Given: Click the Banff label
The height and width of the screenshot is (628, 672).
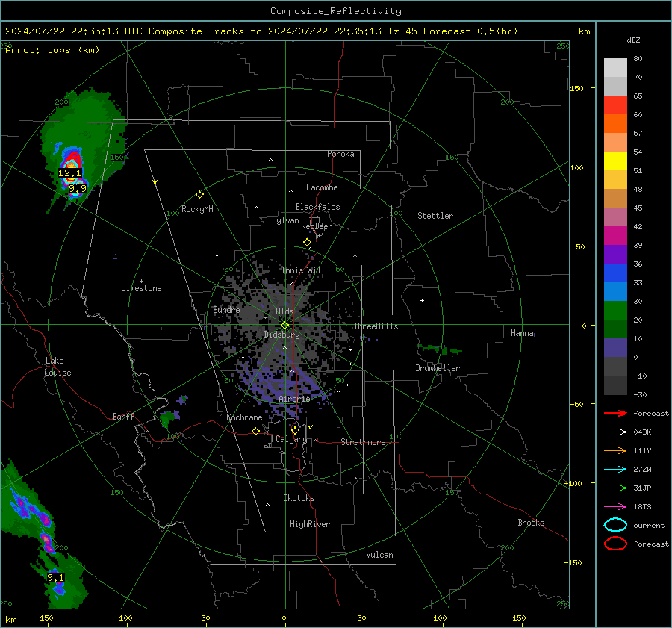Looking at the screenshot, I should (x=123, y=417).
